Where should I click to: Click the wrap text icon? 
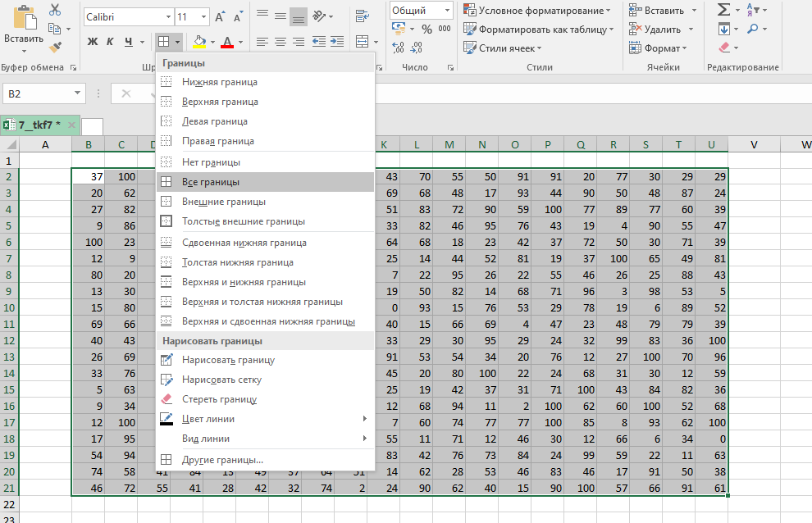pos(362,16)
